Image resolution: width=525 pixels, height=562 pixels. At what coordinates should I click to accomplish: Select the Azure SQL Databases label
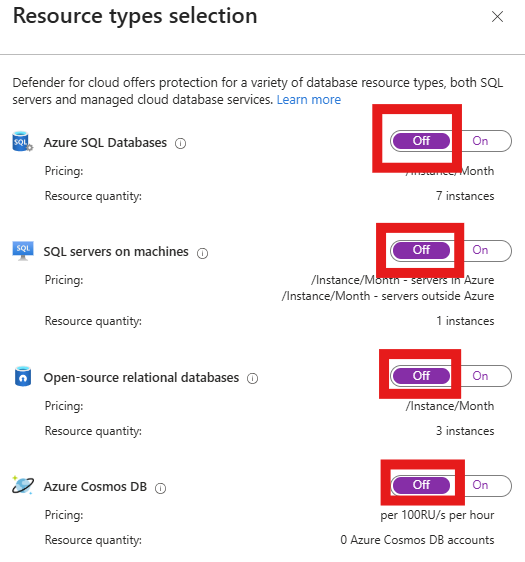[105, 143]
